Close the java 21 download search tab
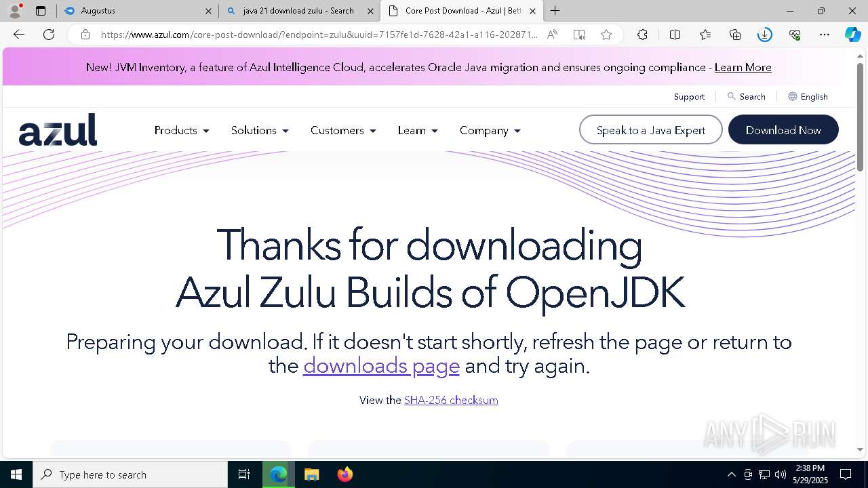This screenshot has height=488, width=868. click(x=370, y=11)
